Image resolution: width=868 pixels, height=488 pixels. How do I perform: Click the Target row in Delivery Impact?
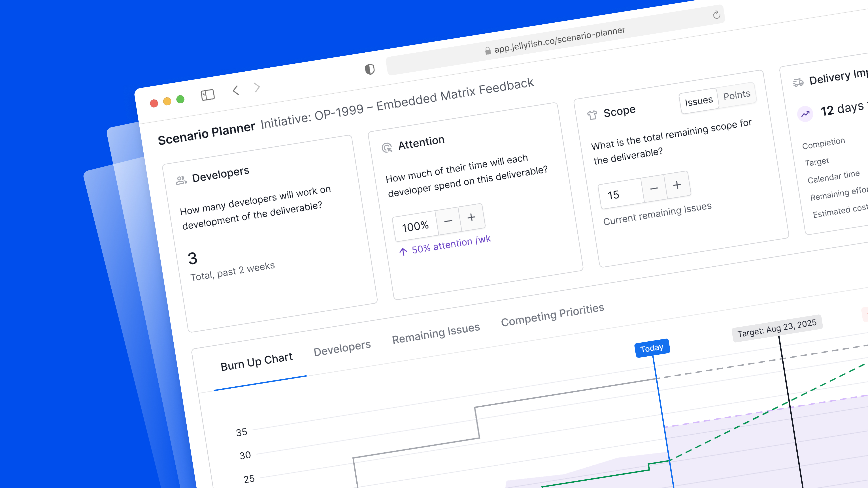pos(817,162)
